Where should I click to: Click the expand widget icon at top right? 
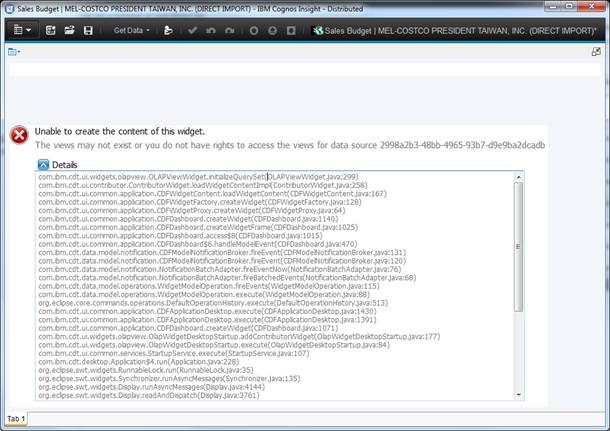pos(596,51)
